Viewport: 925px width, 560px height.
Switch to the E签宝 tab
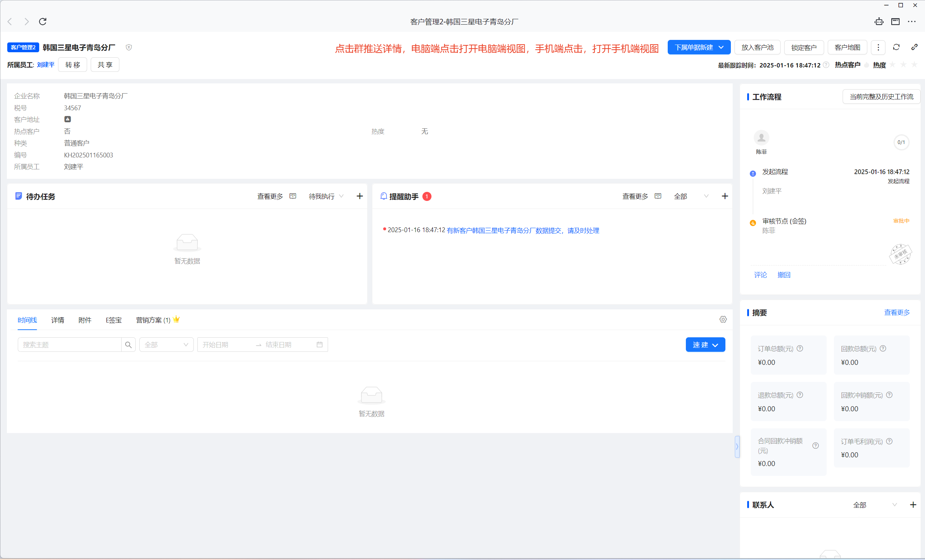pyautogui.click(x=114, y=320)
